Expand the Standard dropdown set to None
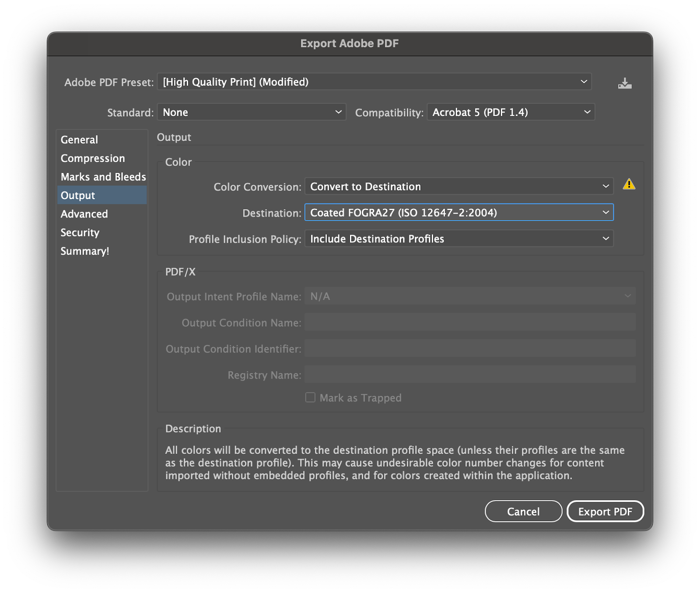This screenshot has height=593, width=700. point(252,112)
